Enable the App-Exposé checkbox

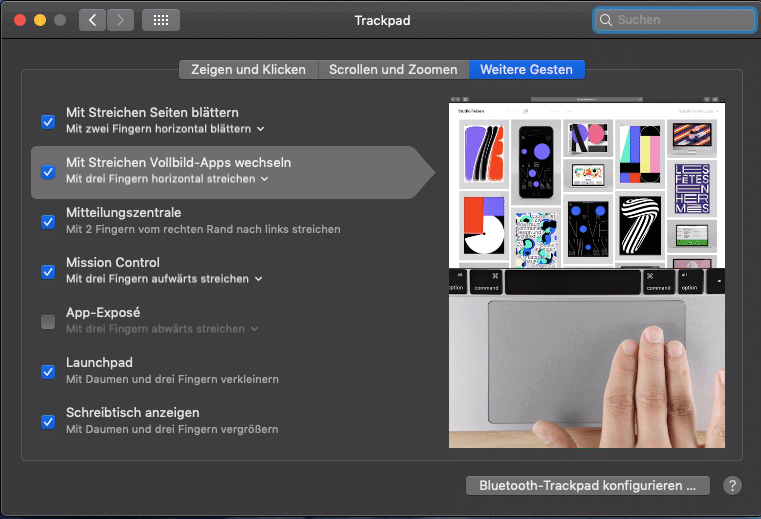coord(48,321)
